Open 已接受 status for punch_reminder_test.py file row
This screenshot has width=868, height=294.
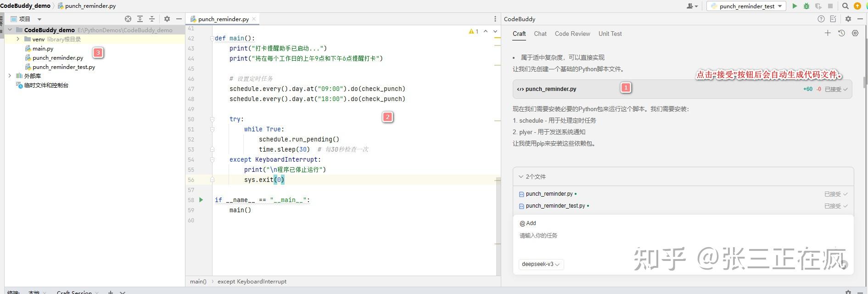point(836,206)
